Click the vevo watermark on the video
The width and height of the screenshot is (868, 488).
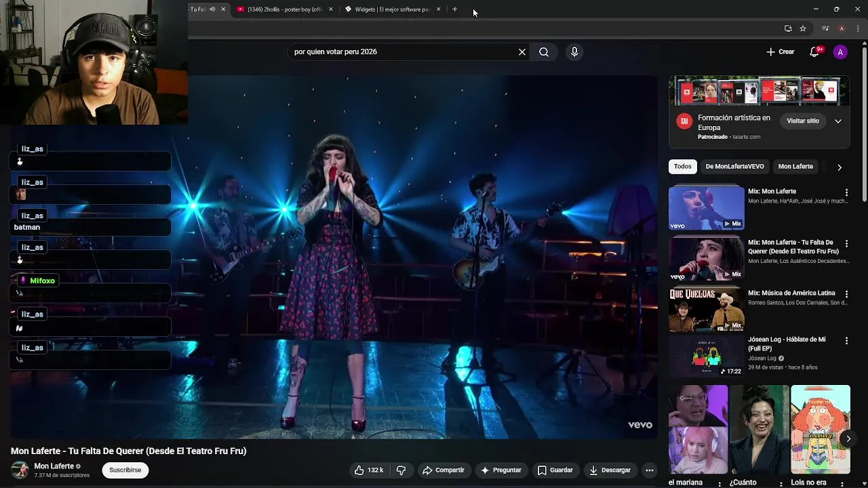coord(639,425)
